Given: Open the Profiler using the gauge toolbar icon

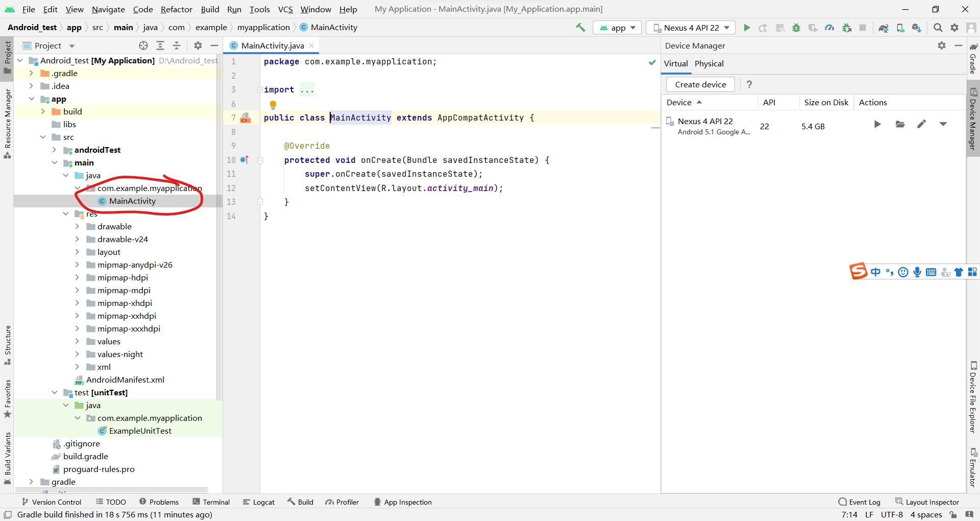Looking at the screenshot, I should (x=829, y=28).
